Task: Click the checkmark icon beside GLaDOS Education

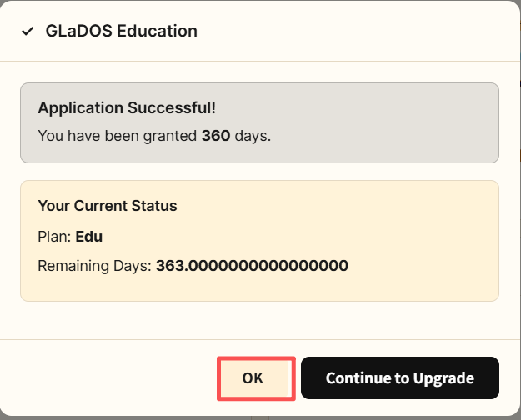Action: [x=28, y=32]
